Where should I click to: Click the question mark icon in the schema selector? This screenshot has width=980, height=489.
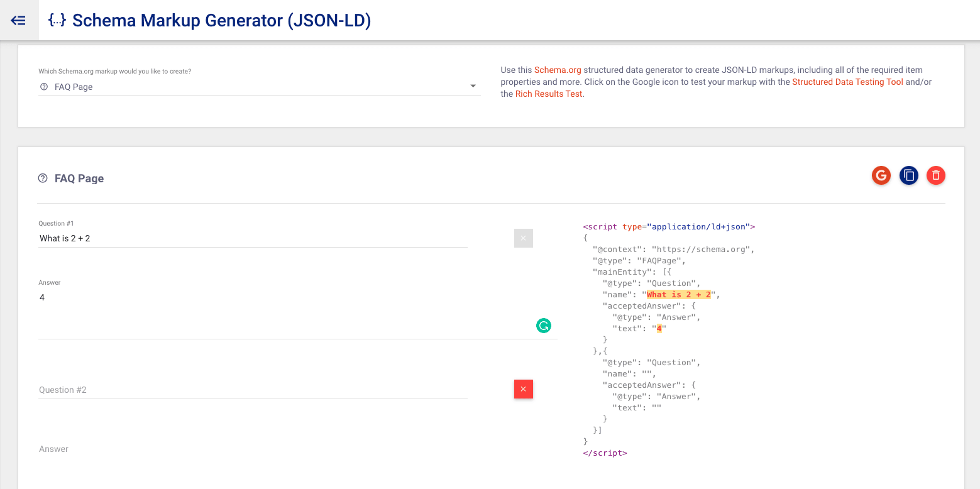[44, 87]
